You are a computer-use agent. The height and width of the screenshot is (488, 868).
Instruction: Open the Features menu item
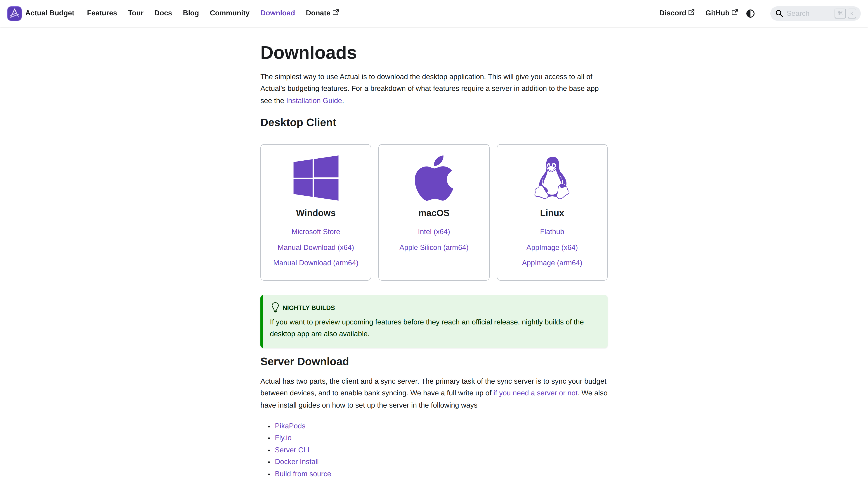point(102,13)
